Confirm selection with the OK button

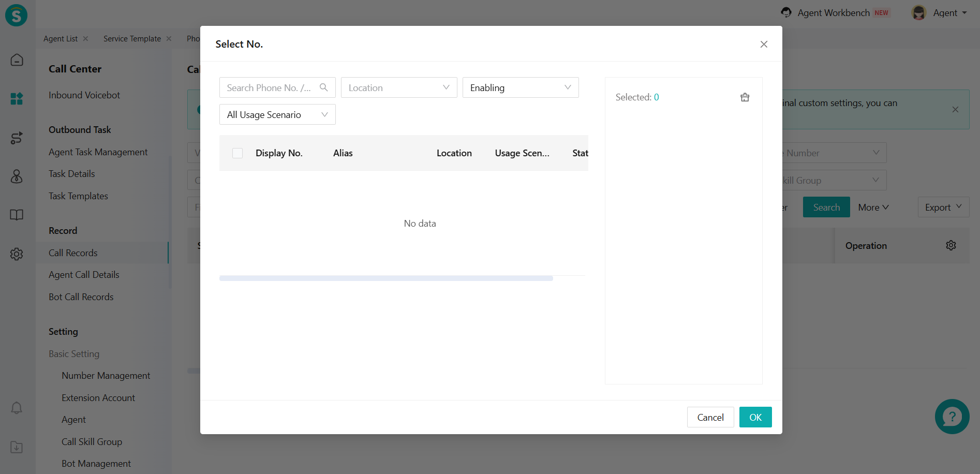(755, 417)
